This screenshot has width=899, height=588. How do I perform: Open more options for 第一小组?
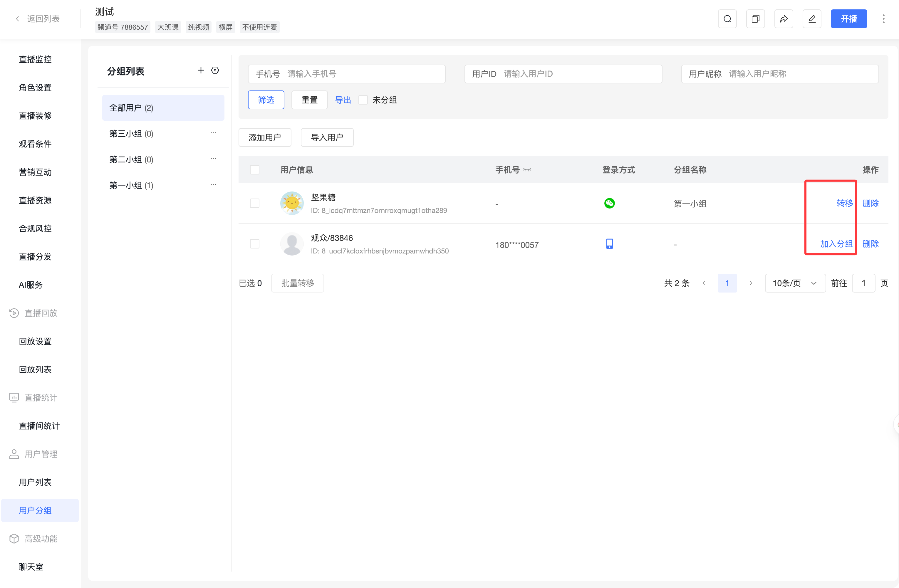pos(213,185)
